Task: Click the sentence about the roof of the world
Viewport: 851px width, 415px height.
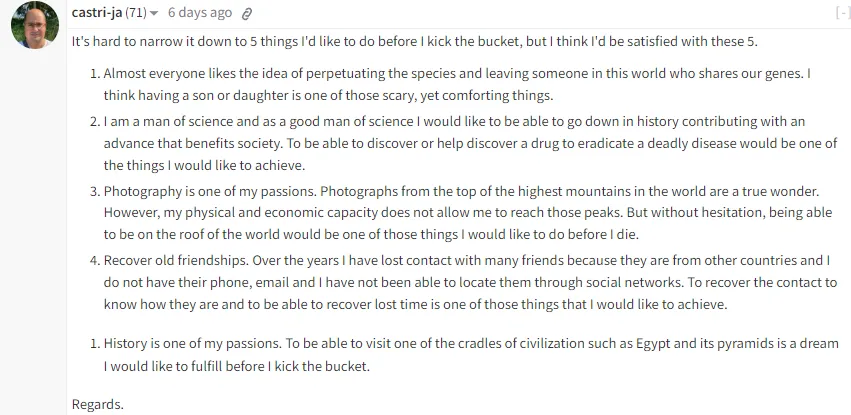Action: [372, 235]
